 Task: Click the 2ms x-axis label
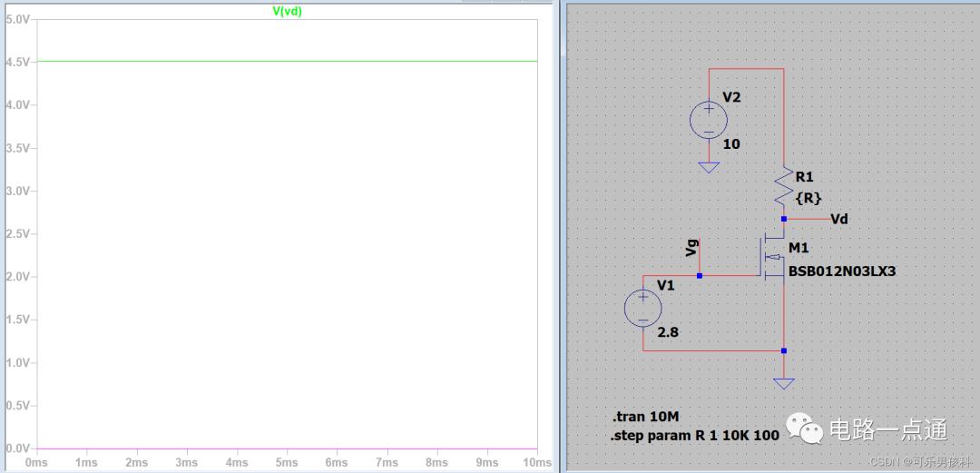[x=137, y=462]
